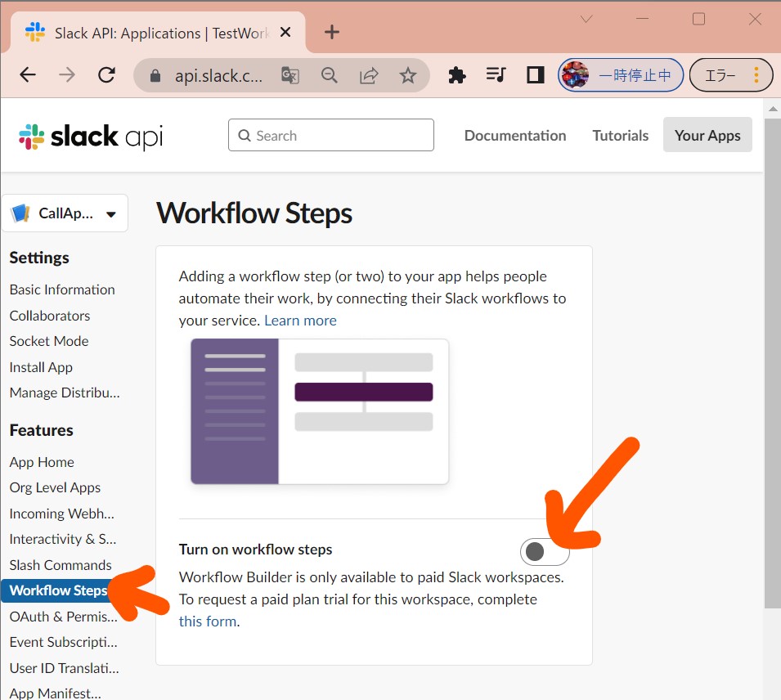This screenshot has width=781, height=700.
Task: Close the Slack API tab
Action: 285,33
